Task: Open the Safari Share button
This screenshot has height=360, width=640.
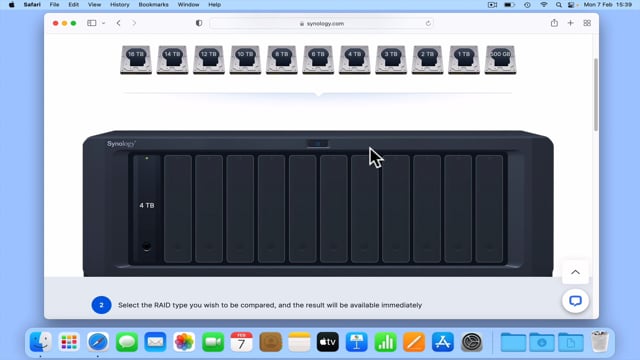Action: [x=554, y=23]
